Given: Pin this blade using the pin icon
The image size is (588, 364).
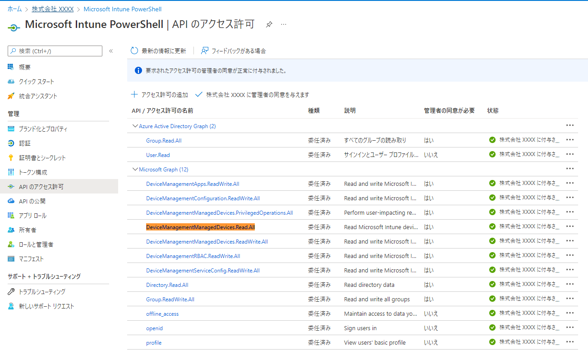Looking at the screenshot, I should pos(269,24).
